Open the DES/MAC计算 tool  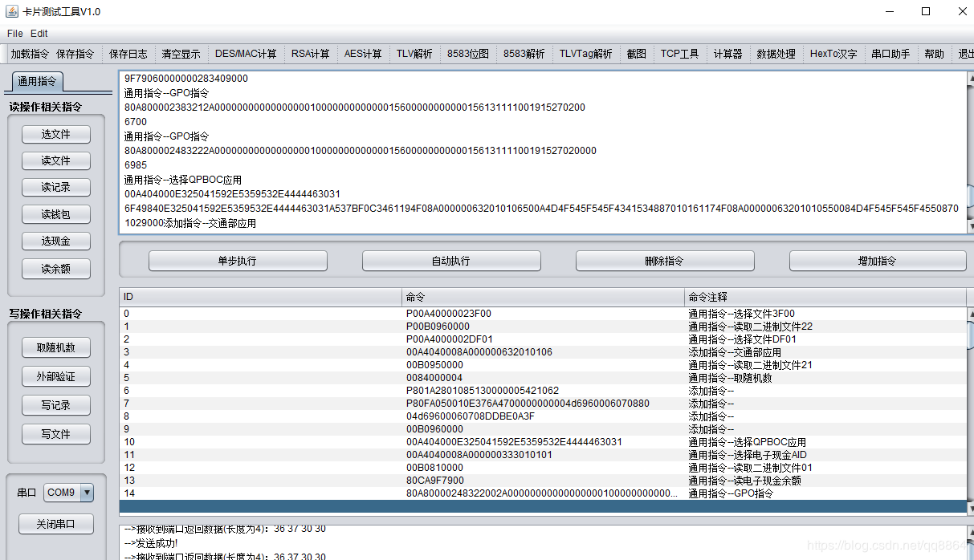[x=246, y=54]
